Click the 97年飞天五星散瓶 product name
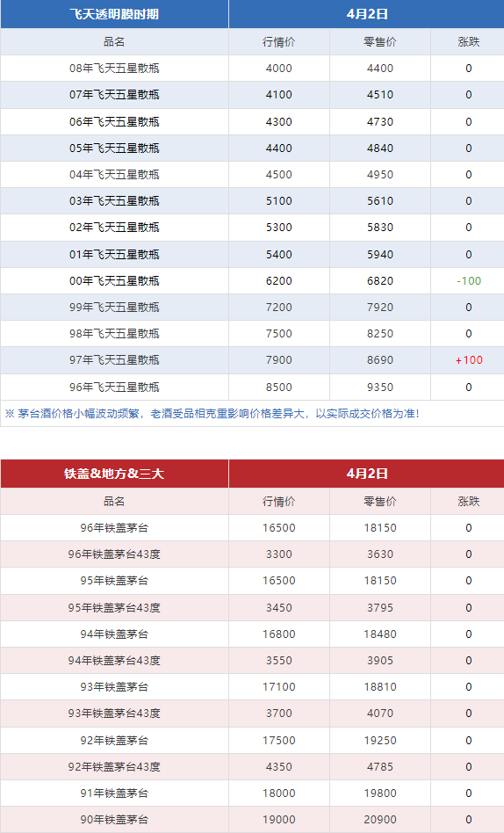 [x=114, y=360]
